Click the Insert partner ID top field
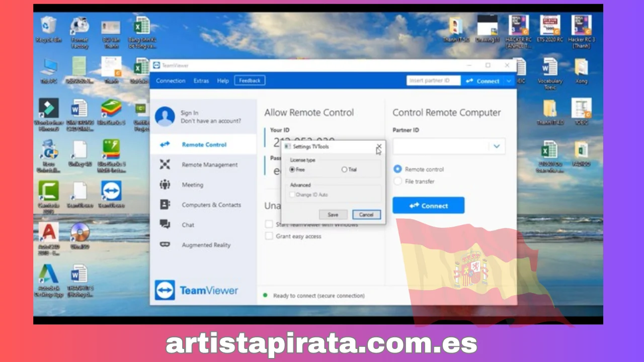 (434, 80)
